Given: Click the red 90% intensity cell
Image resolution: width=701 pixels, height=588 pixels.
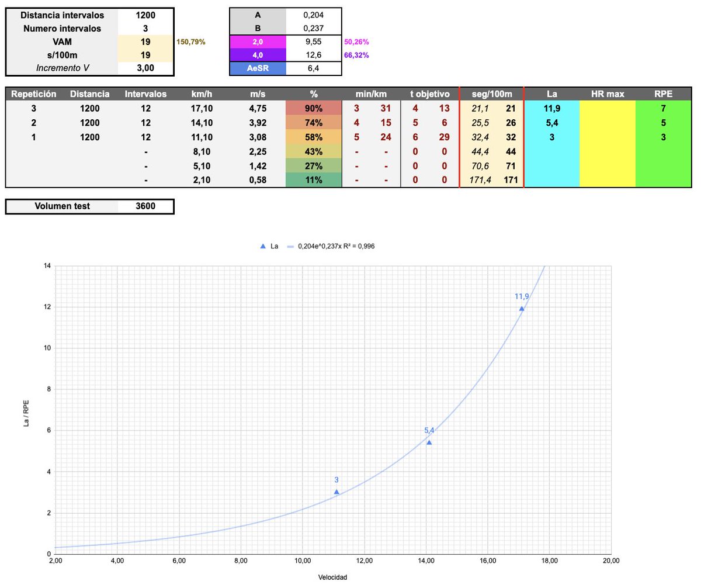Looking at the screenshot, I should click(314, 108).
